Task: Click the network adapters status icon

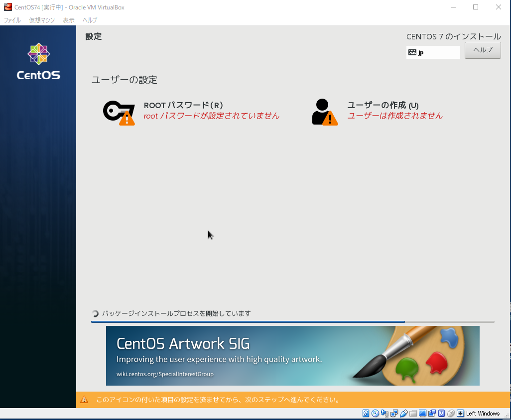Action: tap(394, 414)
